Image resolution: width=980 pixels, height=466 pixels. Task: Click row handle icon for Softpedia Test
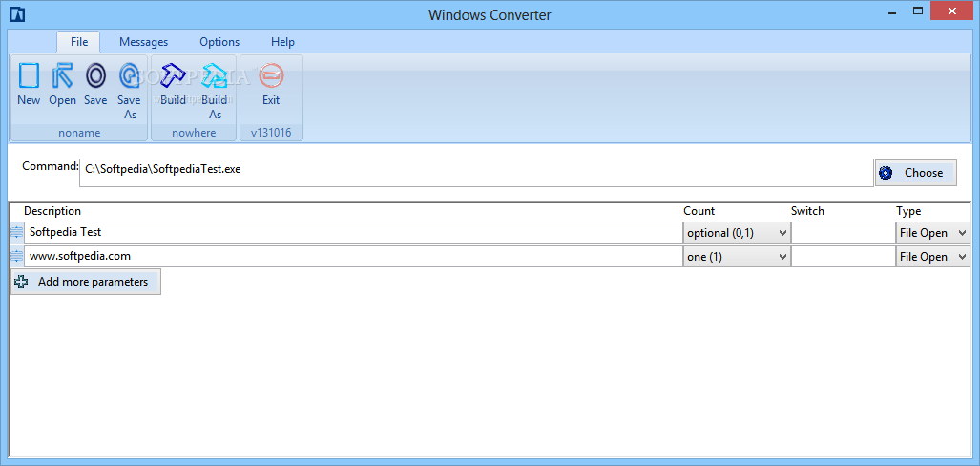tap(17, 233)
